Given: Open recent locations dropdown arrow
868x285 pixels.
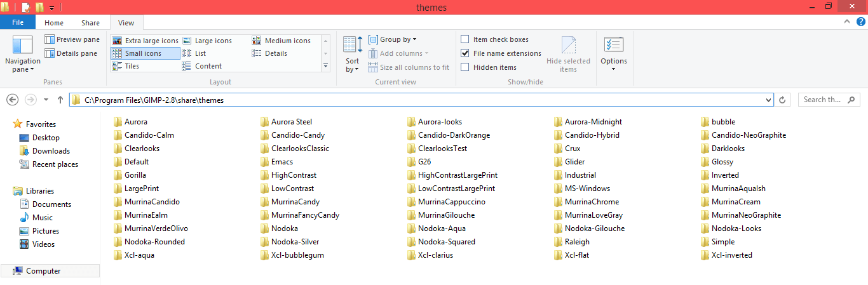Looking at the screenshot, I should click(x=46, y=100).
